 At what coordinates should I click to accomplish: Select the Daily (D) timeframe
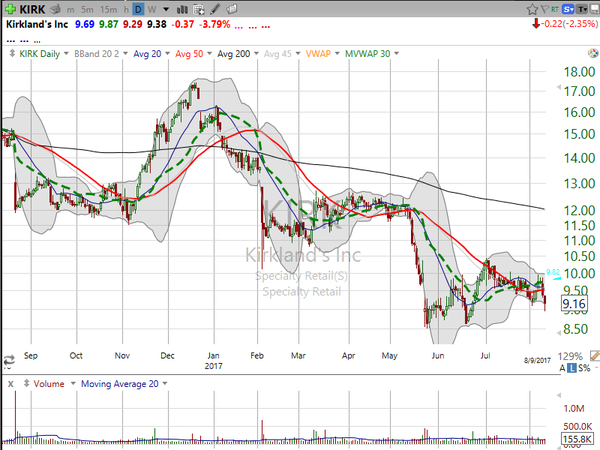138,9
